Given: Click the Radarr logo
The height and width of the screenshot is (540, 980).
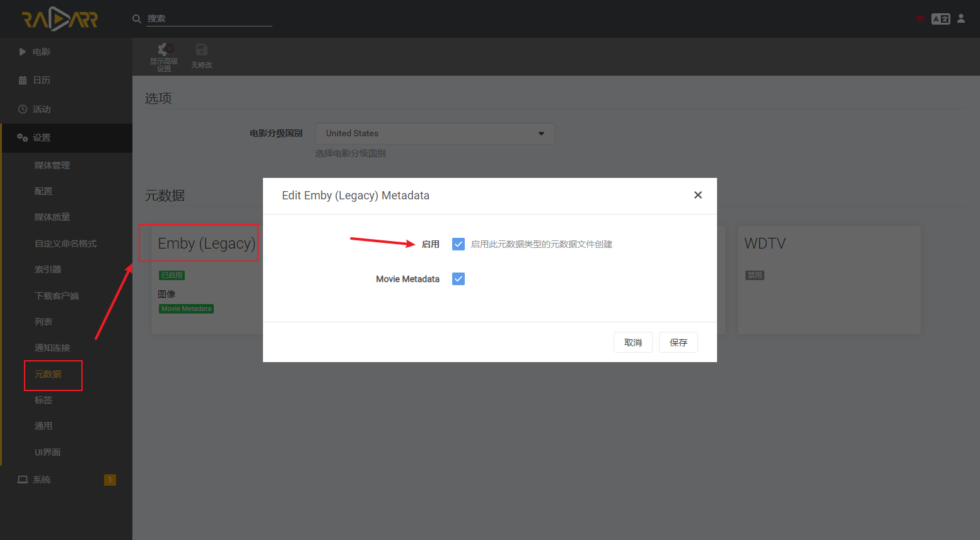Looking at the screenshot, I should (60, 19).
